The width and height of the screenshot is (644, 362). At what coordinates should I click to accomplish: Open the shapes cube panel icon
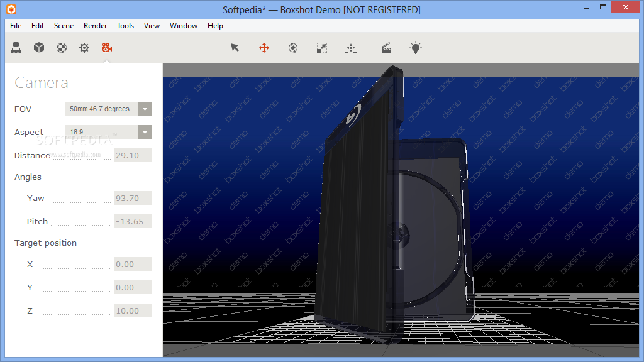(39, 48)
